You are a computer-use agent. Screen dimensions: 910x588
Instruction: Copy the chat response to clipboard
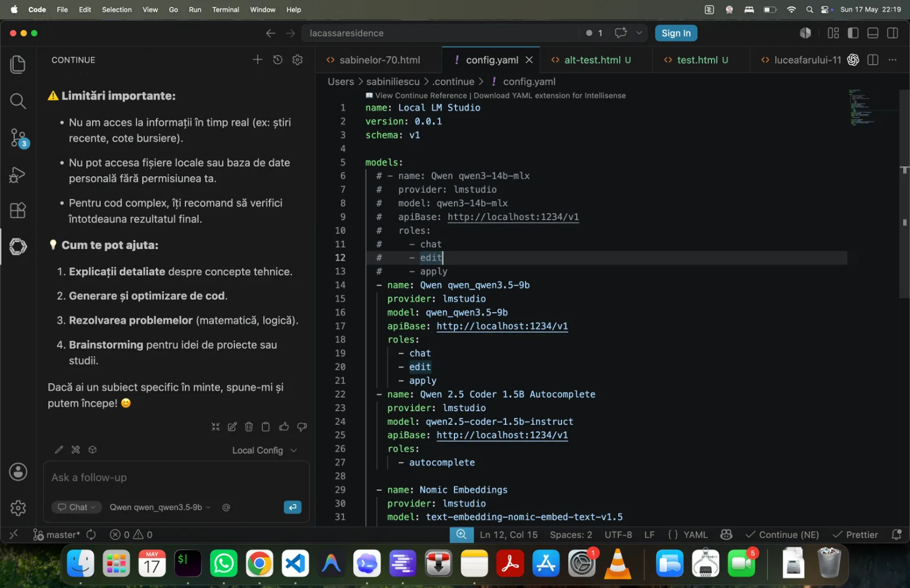click(x=266, y=426)
